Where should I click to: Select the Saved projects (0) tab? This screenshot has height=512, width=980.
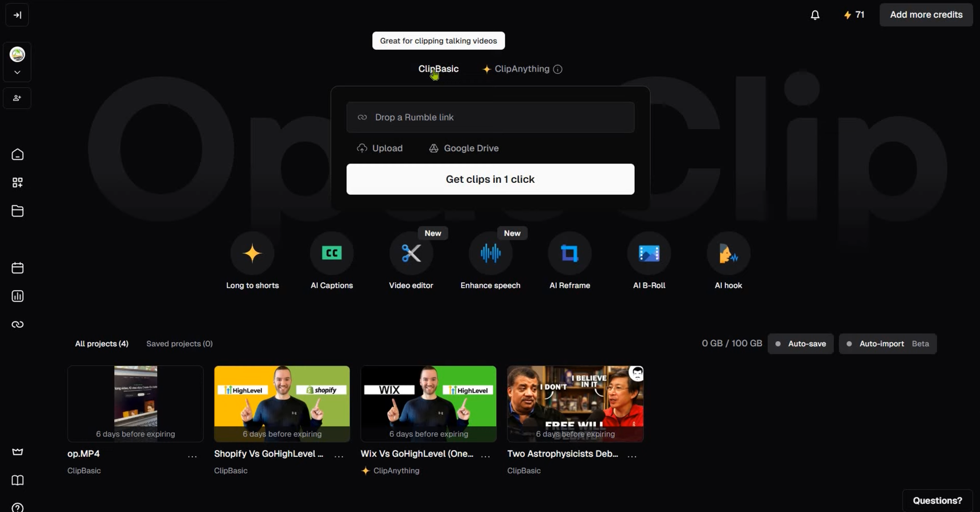pos(179,344)
